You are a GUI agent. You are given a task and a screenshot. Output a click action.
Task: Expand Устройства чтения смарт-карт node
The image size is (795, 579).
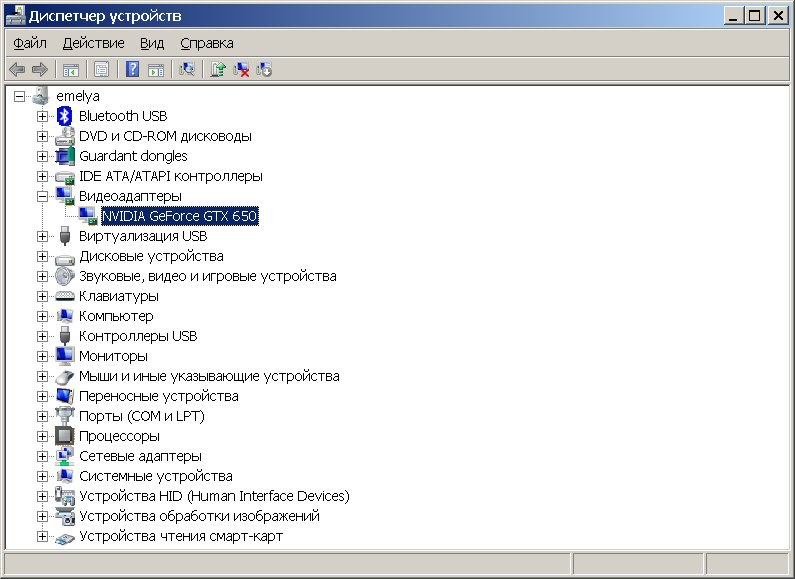click(42, 536)
